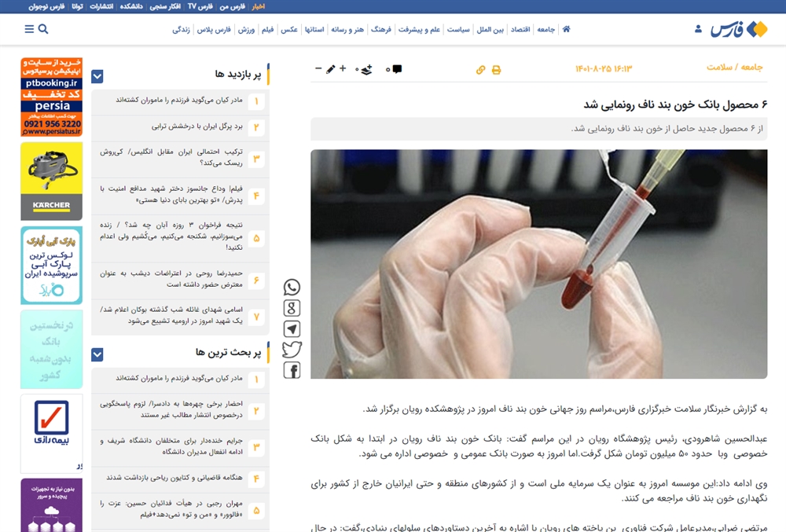Click the pencil font-size icon
786x532 pixels.
[x=330, y=69]
